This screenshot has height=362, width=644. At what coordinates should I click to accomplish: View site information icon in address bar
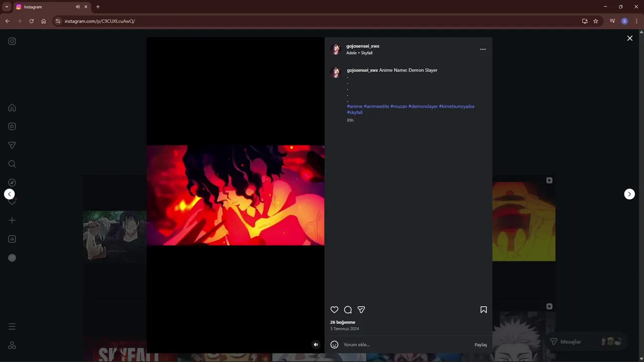pos(58,21)
